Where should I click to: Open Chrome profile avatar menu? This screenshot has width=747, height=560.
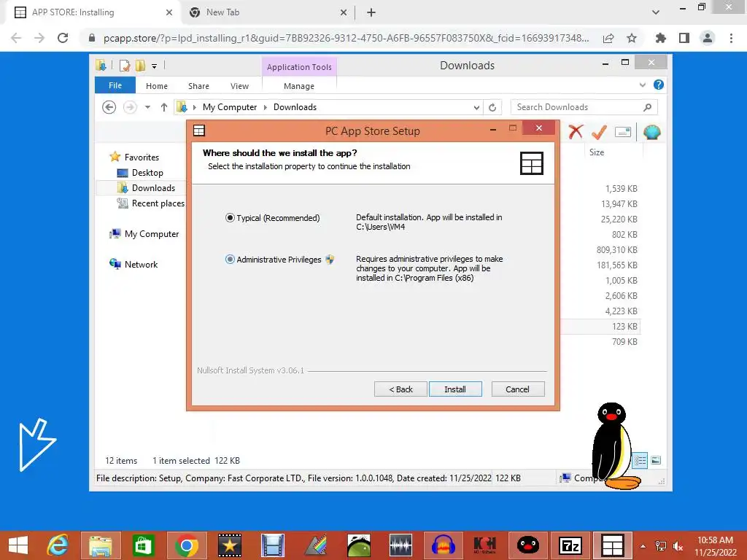708,38
